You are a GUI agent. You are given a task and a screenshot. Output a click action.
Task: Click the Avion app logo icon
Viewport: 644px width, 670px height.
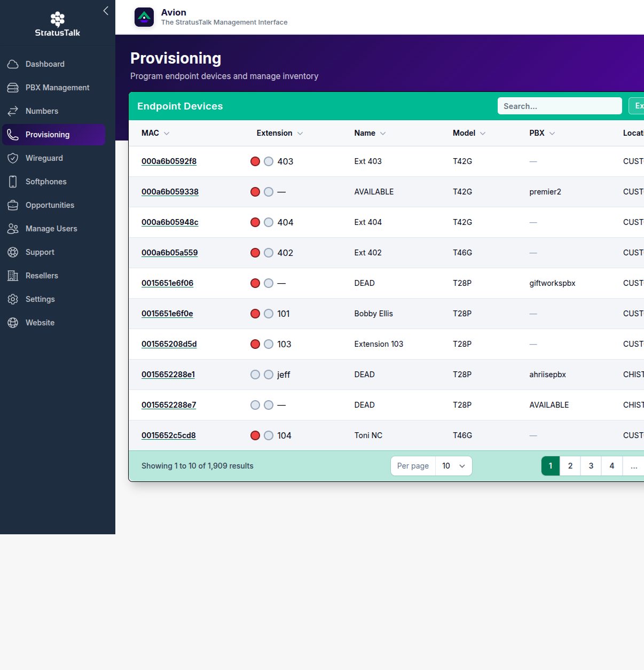click(144, 17)
